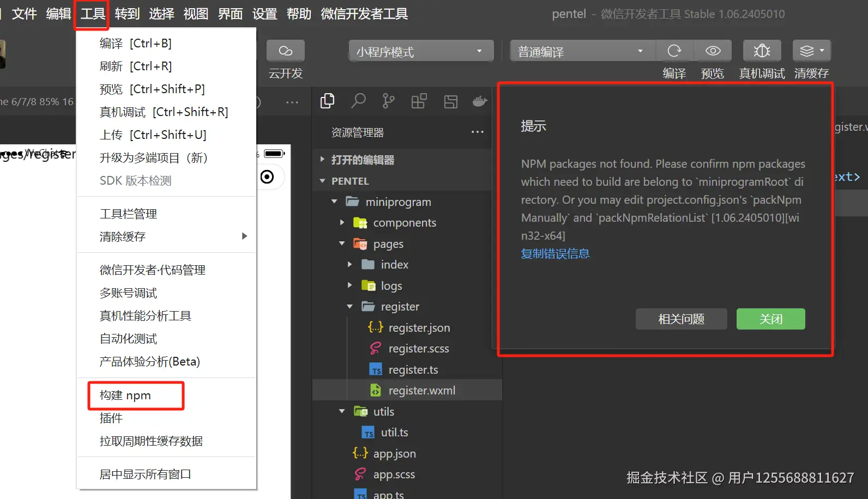Choose 刷新 [Ctrl+R] menu entry

pyautogui.click(x=166, y=66)
